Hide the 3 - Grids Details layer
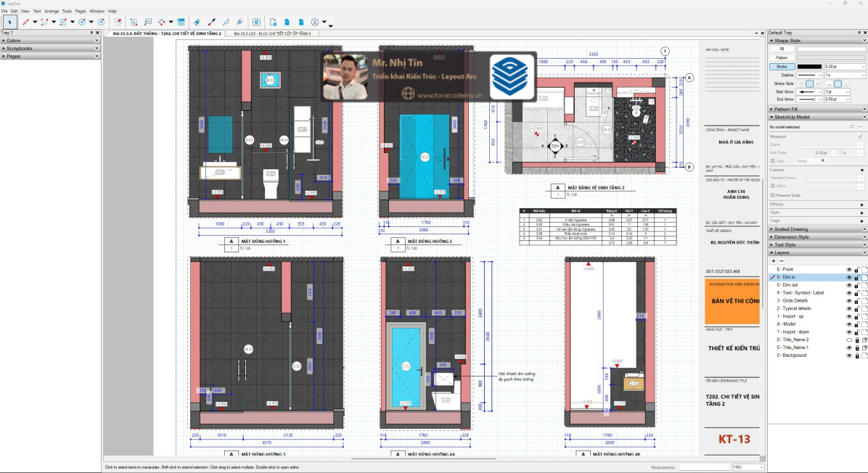Image resolution: width=868 pixels, height=473 pixels. (848, 301)
